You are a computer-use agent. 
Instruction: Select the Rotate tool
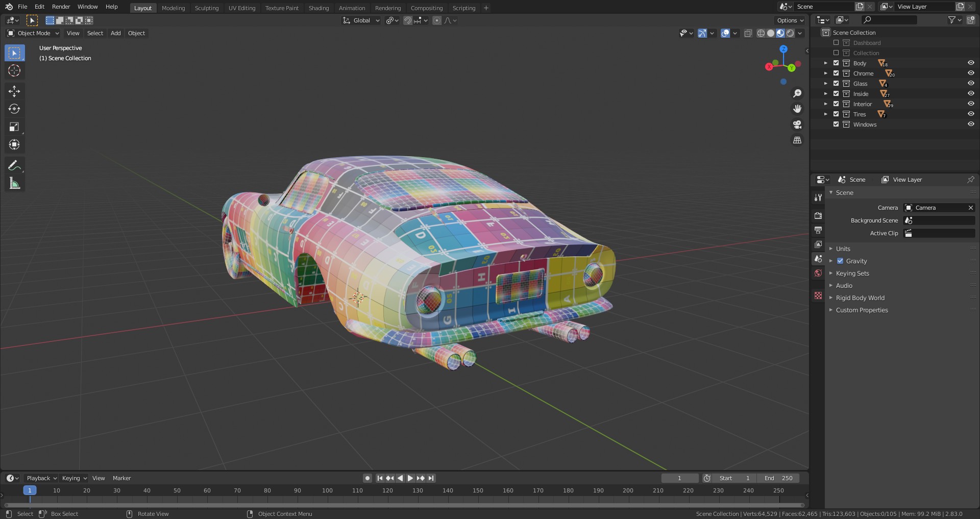(x=14, y=109)
